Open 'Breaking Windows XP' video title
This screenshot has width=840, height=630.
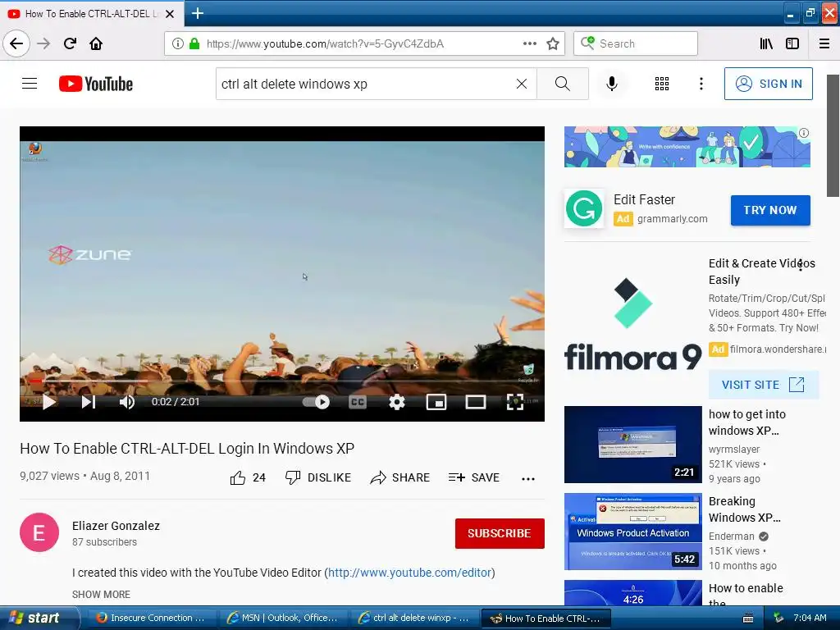click(x=744, y=509)
